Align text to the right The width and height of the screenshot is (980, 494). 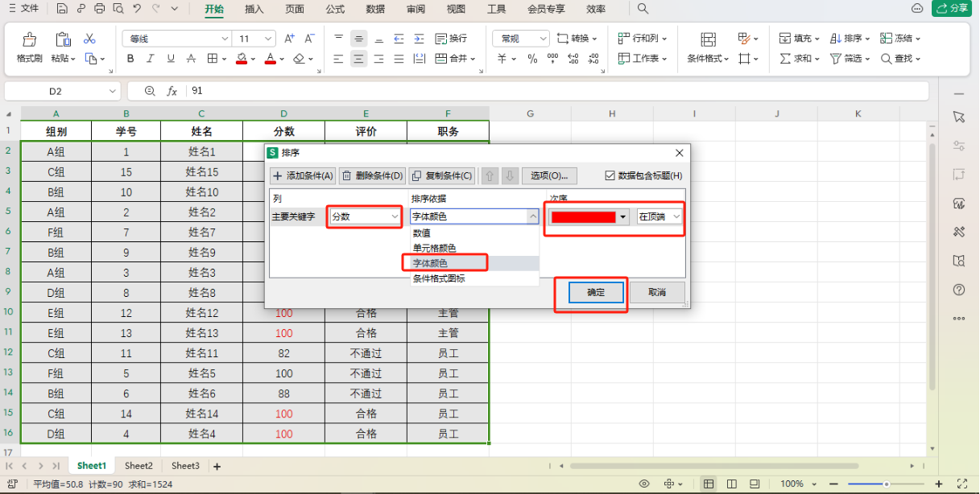pos(378,59)
